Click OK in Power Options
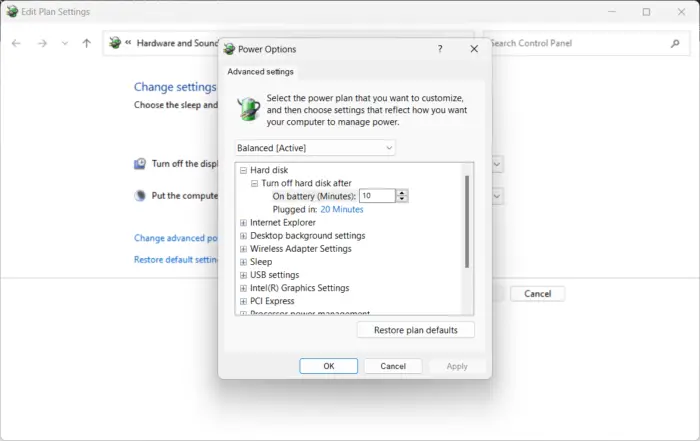 tap(329, 366)
